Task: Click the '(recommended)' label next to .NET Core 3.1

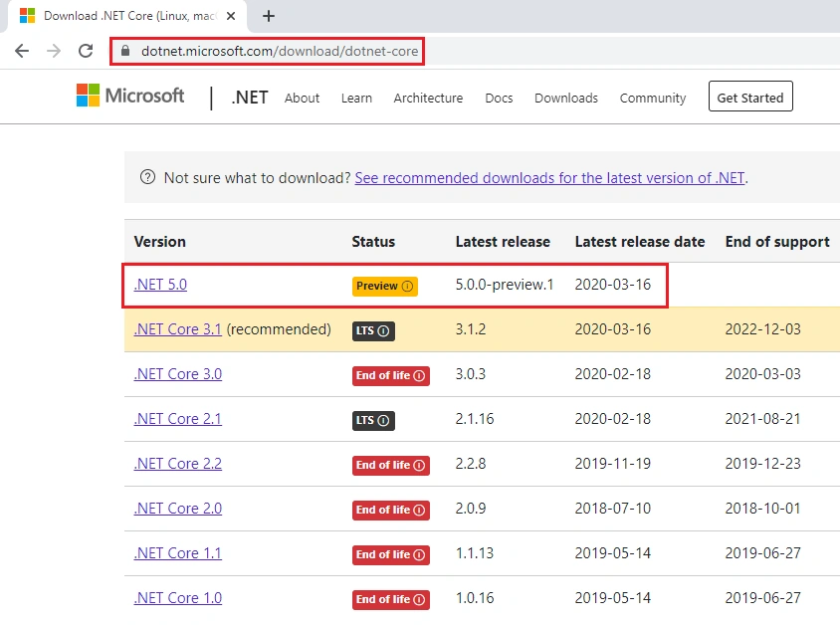Action: click(x=279, y=329)
